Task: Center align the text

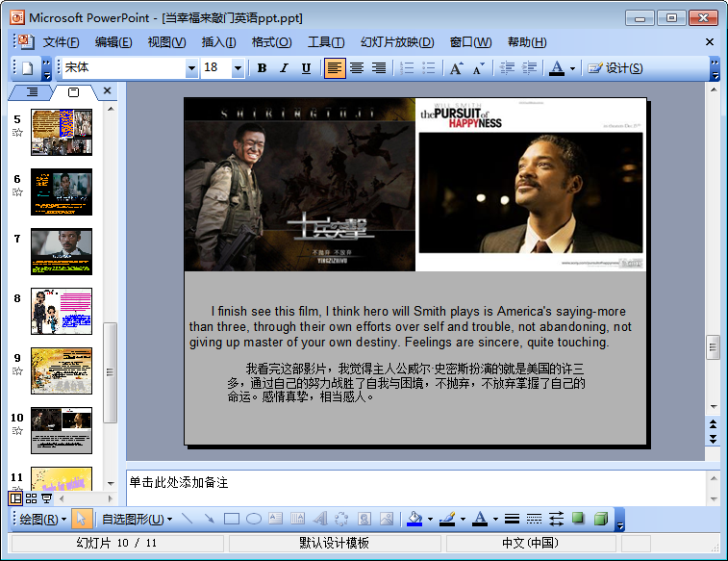Action: tap(357, 68)
